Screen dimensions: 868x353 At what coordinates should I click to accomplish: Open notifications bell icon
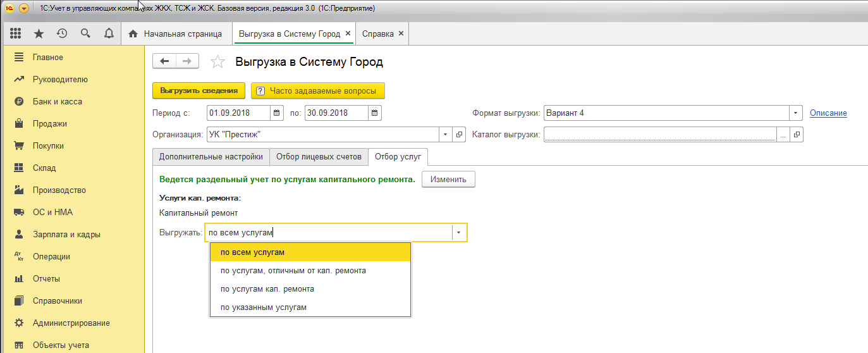[x=108, y=34]
